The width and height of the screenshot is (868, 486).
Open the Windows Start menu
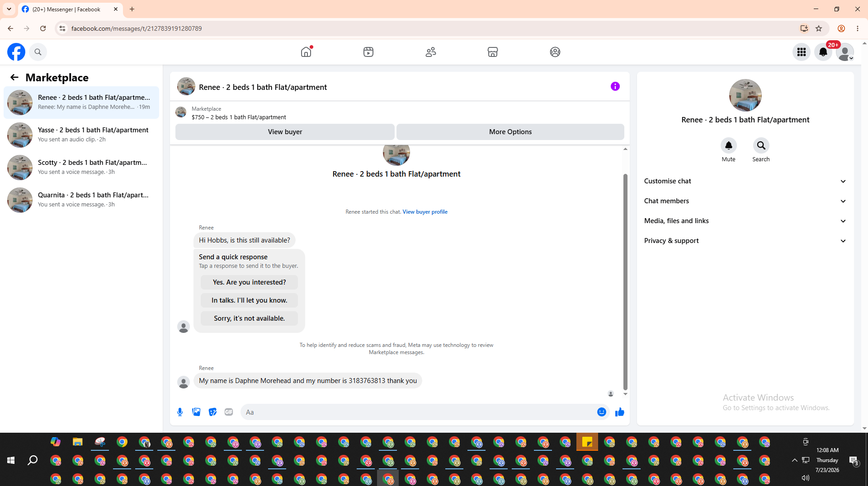point(11,460)
